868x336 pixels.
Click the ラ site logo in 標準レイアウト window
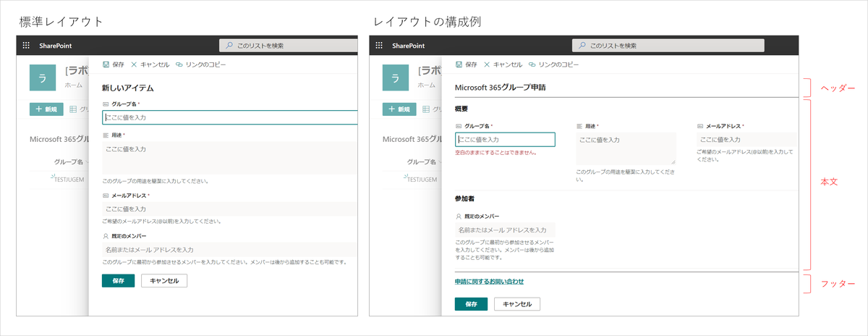coord(42,77)
